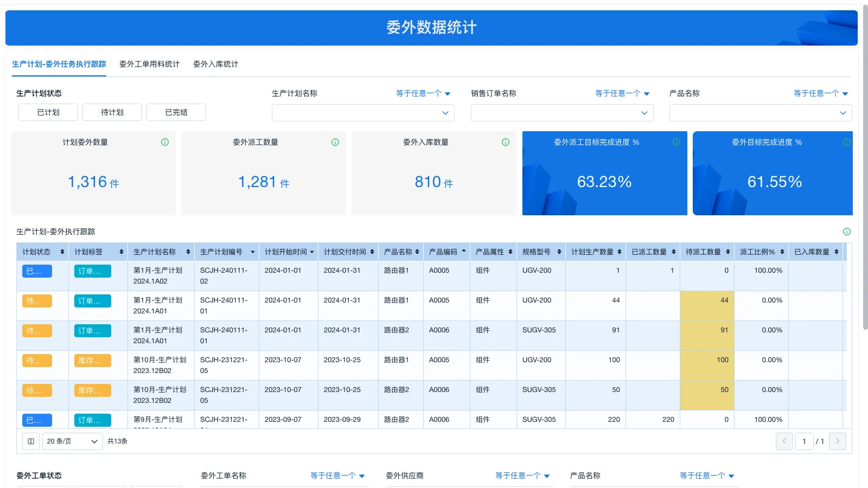Click the table display settings icon near pagination
868x488 pixels.
click(x=30, y=441)
